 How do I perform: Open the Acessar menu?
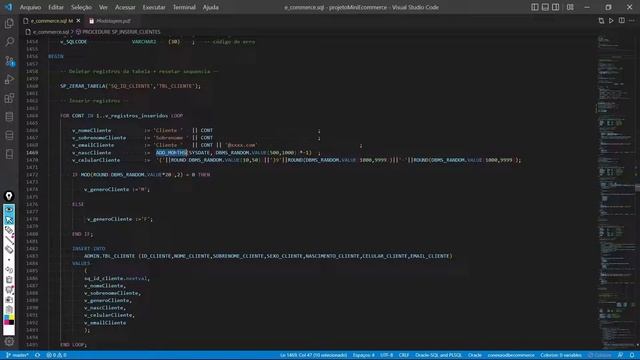[x=125, y=7]
